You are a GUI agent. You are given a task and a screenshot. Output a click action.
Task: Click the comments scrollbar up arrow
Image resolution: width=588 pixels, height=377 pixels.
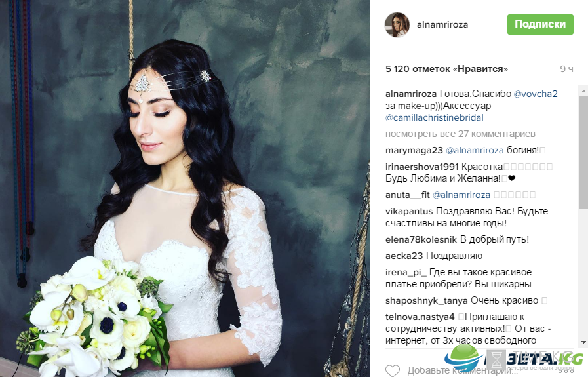click(583, 91)
